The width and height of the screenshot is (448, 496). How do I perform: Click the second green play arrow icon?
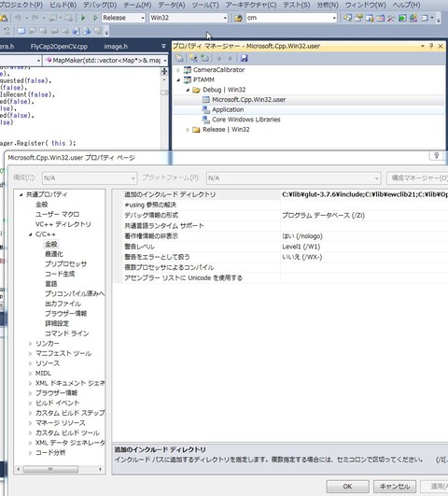(x=94, y=18)
